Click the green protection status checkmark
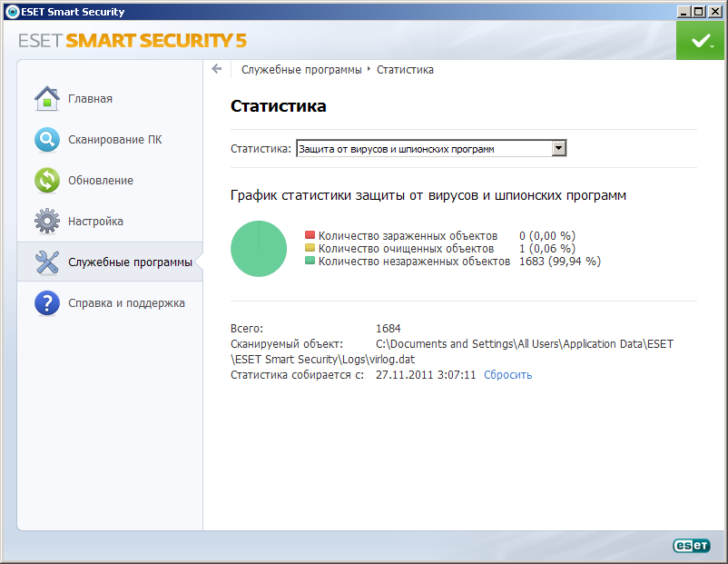Image resolution: width=728 pixels, height=564 pixels. coord(700,41)
